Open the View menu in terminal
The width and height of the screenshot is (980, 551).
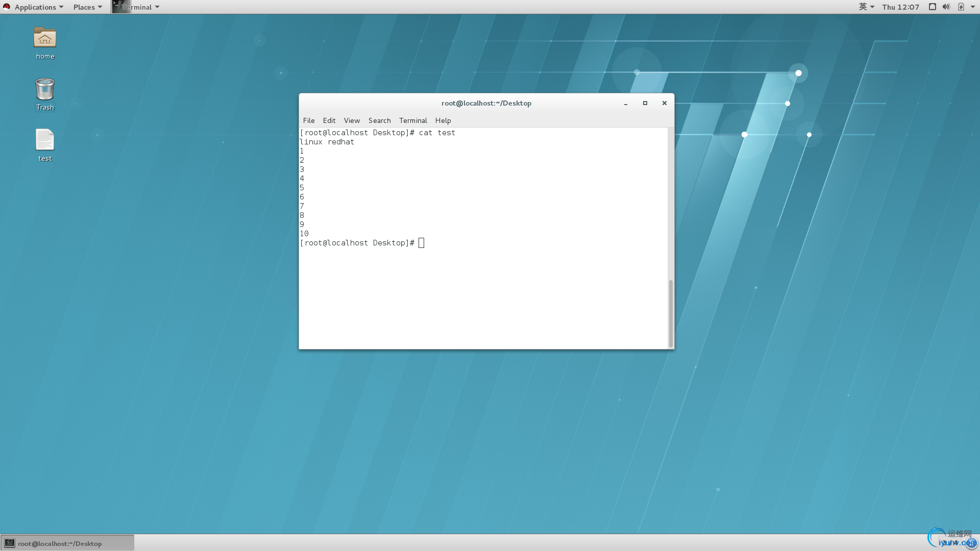click(x=352, y=120)
